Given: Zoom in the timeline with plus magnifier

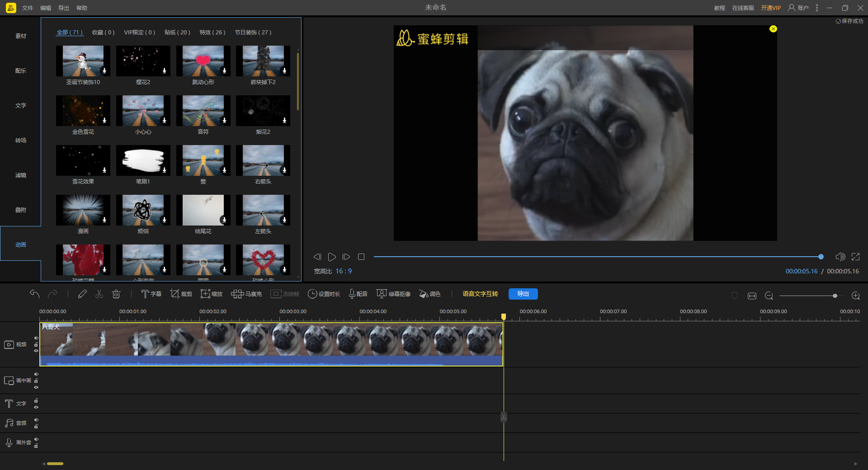Looking at the screenshot, I should pos(855,296).
